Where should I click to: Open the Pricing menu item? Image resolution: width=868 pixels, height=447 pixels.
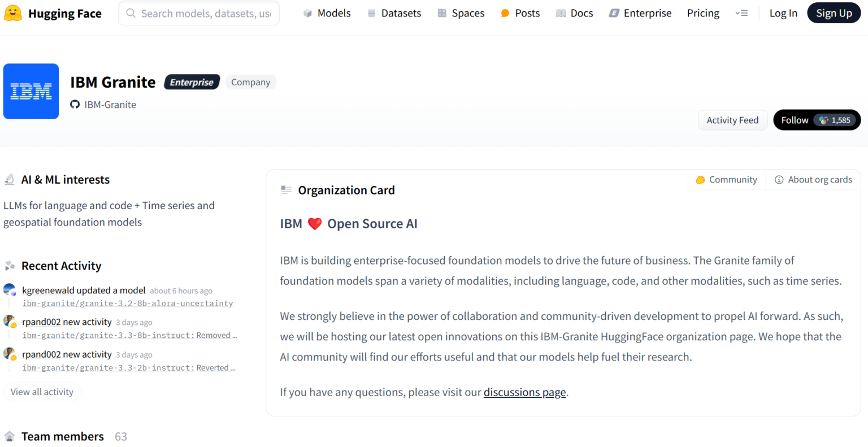703,13
